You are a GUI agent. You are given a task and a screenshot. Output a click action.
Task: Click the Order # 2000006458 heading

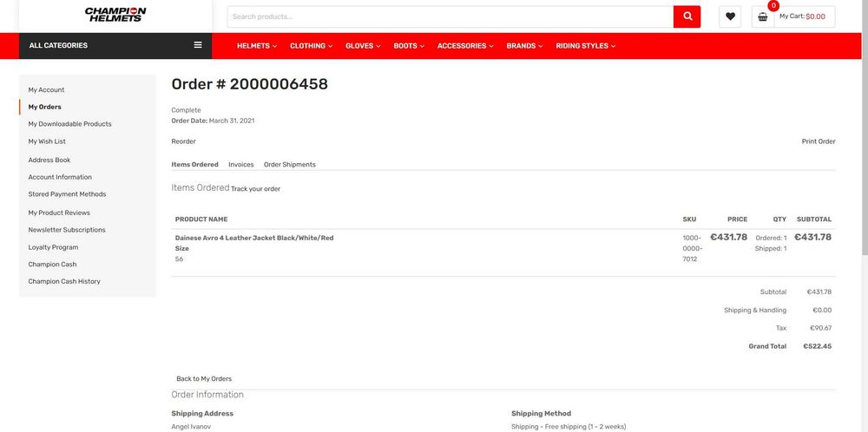pos(250,84)
